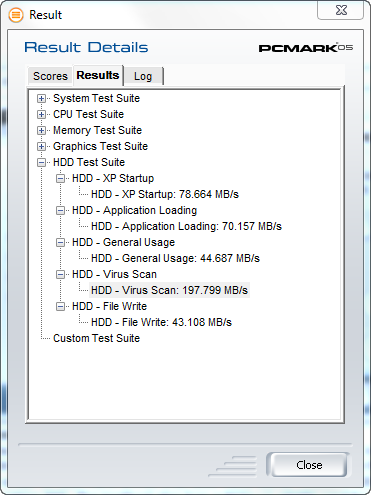Select the HDD - Application Loading parent row
371x495 pixels.
click(x=134, y=210)
